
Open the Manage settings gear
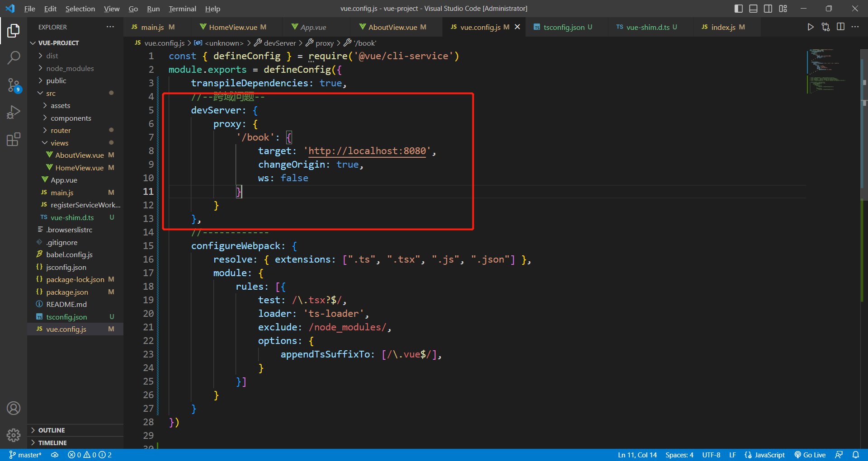point(14,435)
